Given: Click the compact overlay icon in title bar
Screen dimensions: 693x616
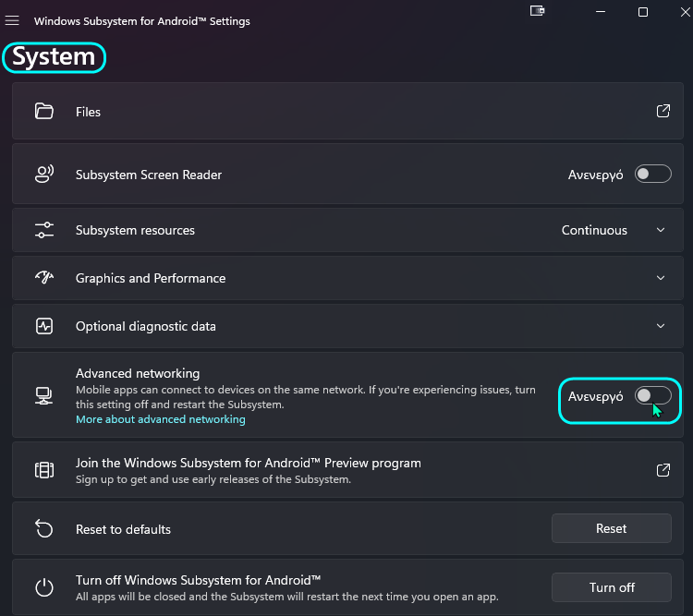Looking at the screenshot, I should [537, 10].
